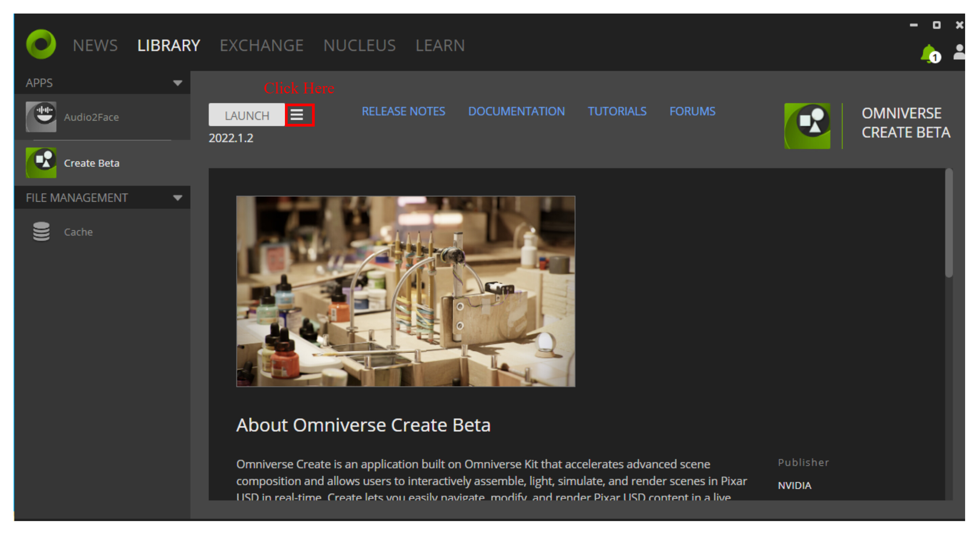Go to the LEARN tab
This screenshot has height=536, width=980.
[440, 46]
